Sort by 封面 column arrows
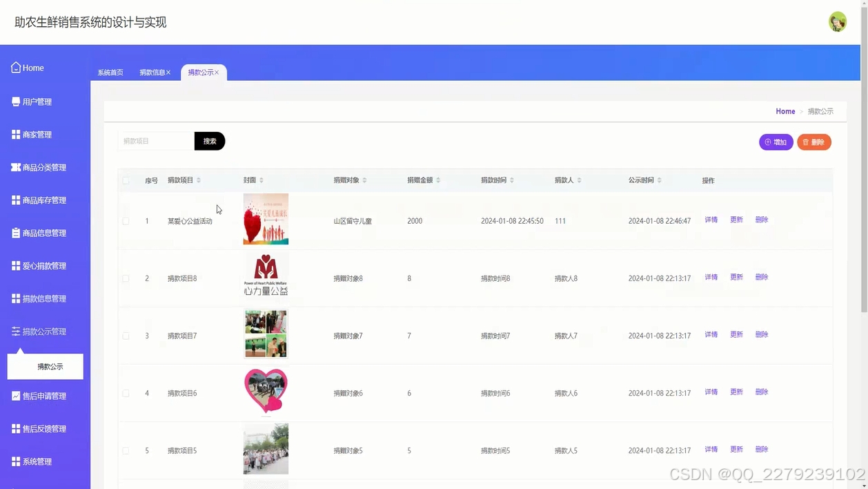 click(262, 180)
